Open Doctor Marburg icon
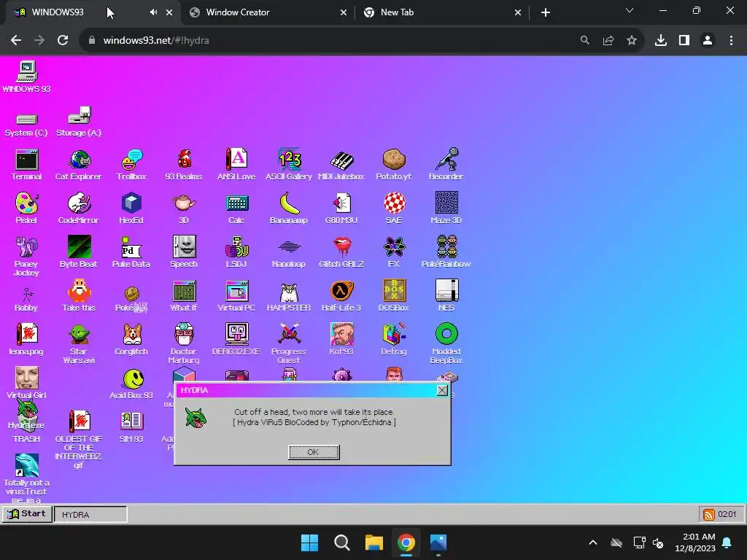747x560 pixels. (x=184, y=344)
